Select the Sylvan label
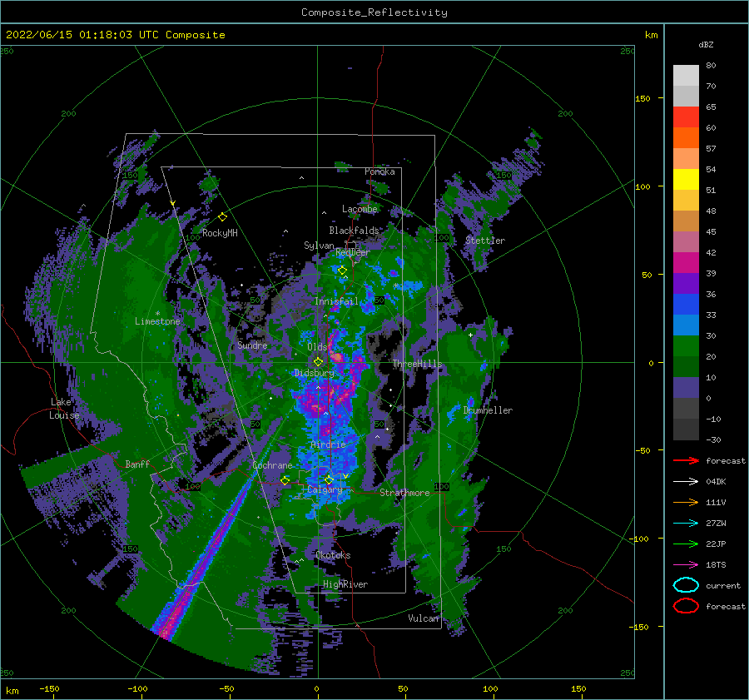 [319, 246]
